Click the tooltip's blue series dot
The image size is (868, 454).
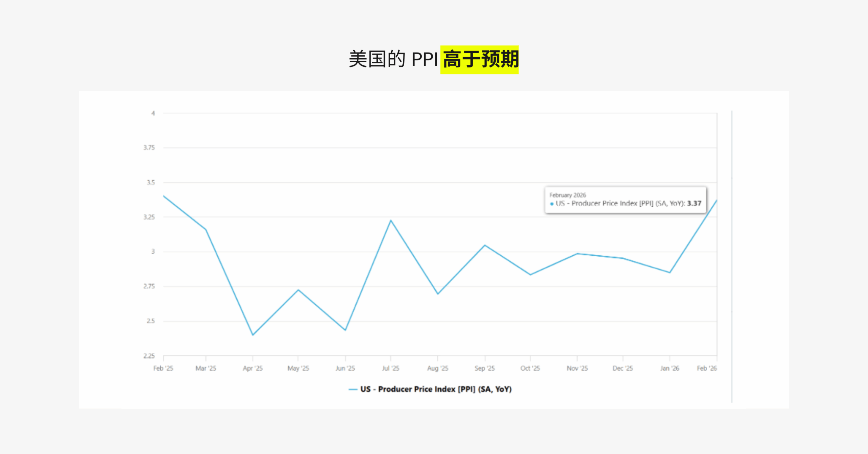pyautogui.click(x=552, y=204)
